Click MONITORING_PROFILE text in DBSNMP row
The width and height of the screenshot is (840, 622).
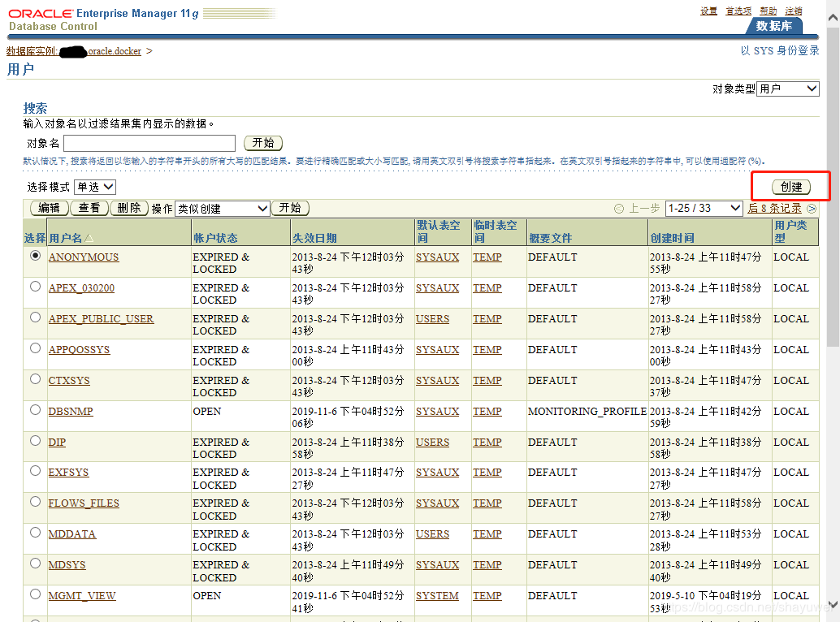click(587, 411)
